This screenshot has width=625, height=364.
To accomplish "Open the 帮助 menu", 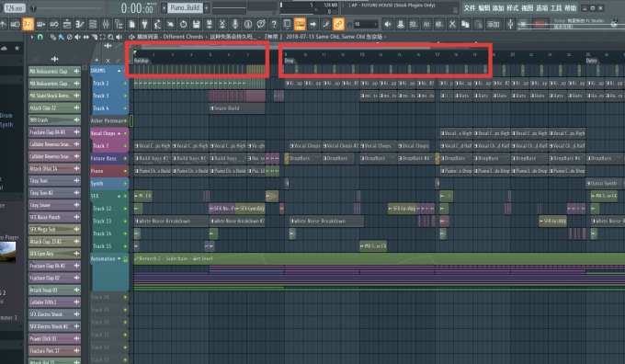I will (x=571, y=7).
